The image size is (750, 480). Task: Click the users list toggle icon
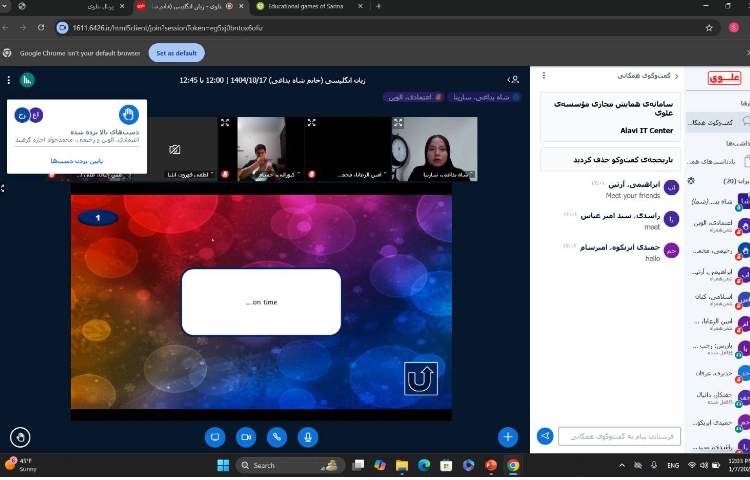[514, 79]
